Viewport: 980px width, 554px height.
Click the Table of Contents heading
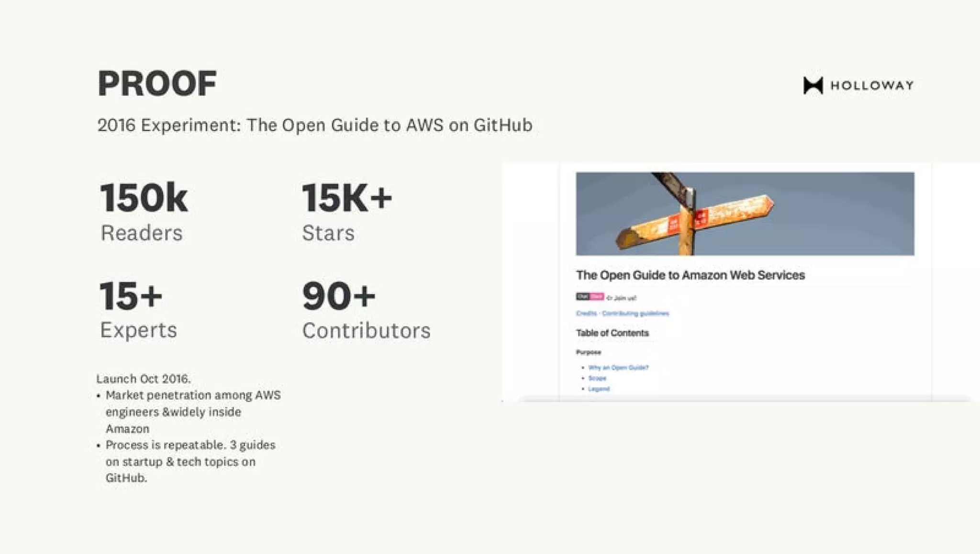click(612, 333)
